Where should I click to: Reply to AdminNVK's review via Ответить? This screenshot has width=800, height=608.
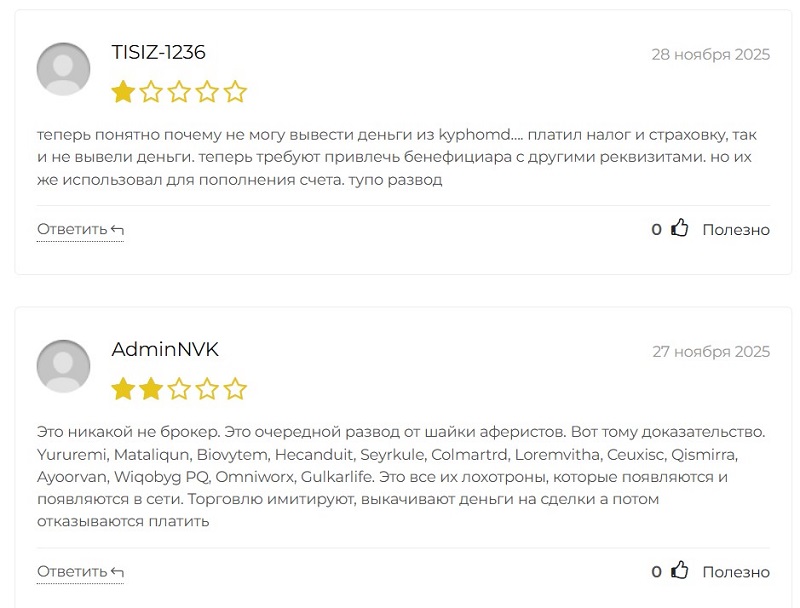(72, 572)
